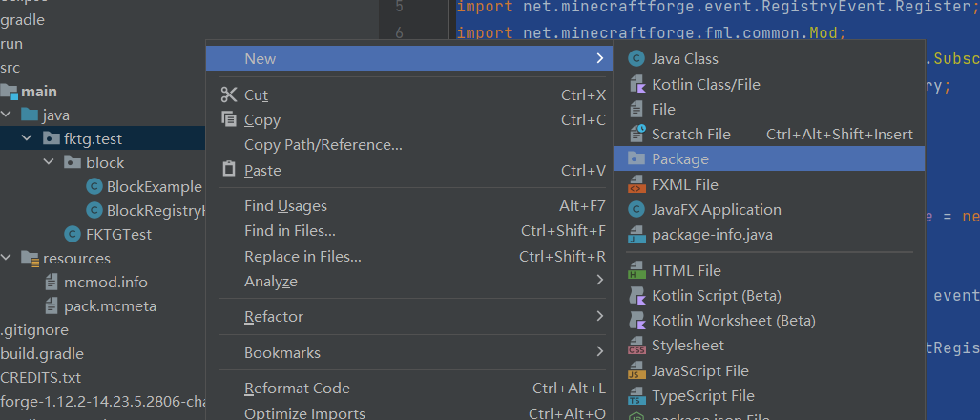Click the Scratch File icon
The width and height of the screenshot is (980, 420).
pyautogui.click(x=636, y=135)
